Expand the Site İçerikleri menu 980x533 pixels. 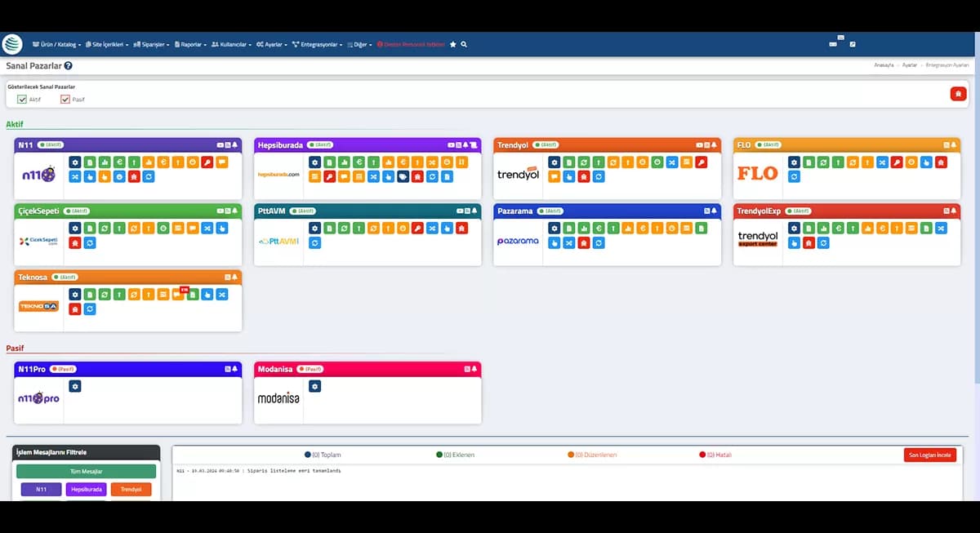tap(107, 44)
